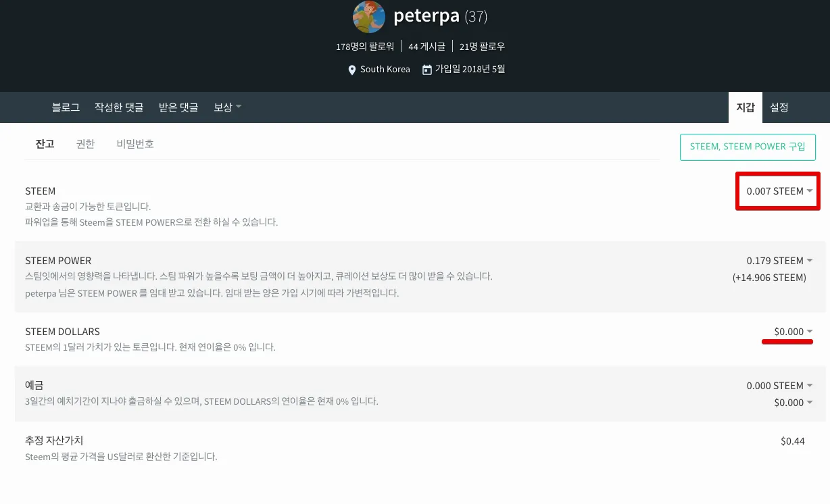The height and width of the screenshot is (504, 830).
Task: Open the 작성한 댓글 section
Action: coord(119,107)
